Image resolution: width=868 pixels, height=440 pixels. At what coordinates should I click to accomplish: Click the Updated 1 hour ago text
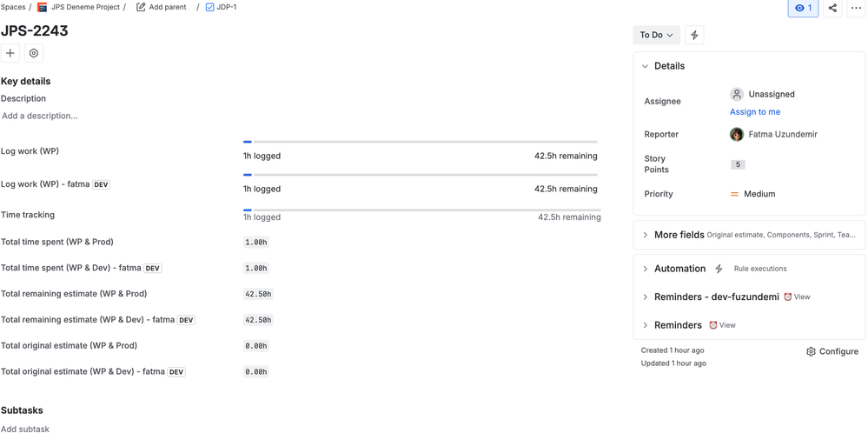[x=673, y=363]
